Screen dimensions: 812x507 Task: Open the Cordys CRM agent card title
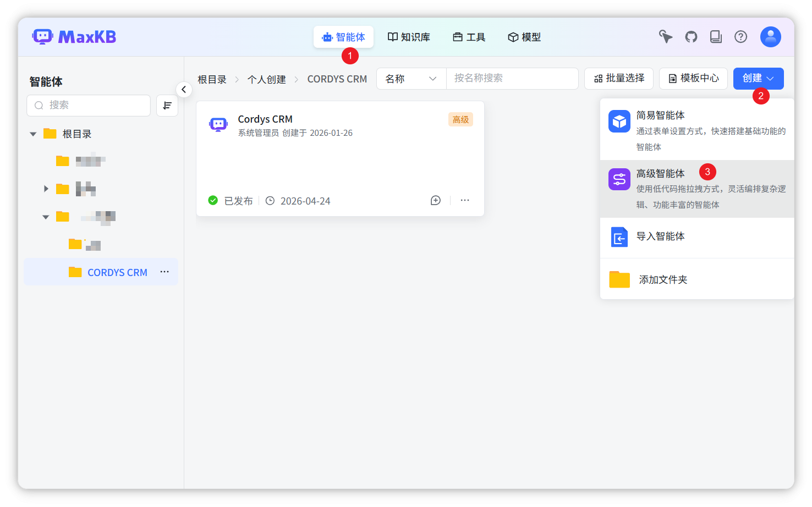pyautogui.click(x=265, y=119)
